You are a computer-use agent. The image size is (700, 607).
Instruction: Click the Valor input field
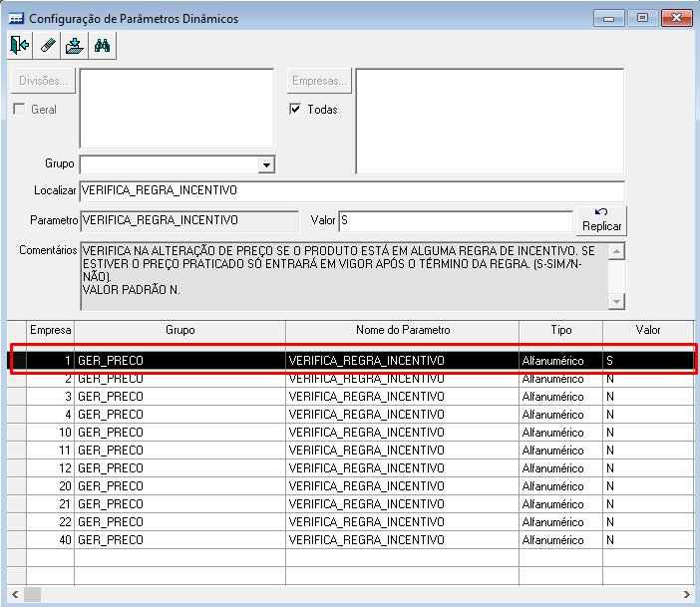[456, 221]
